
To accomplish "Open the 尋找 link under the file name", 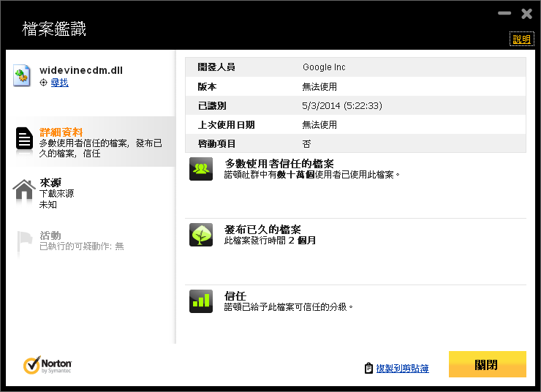I will (x=60, y=83).
